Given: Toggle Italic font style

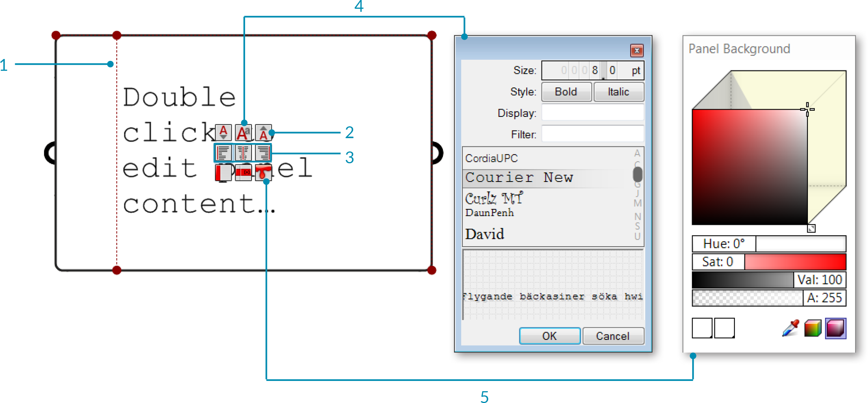Looking at the screenshot, I should [x=618, y=92].
